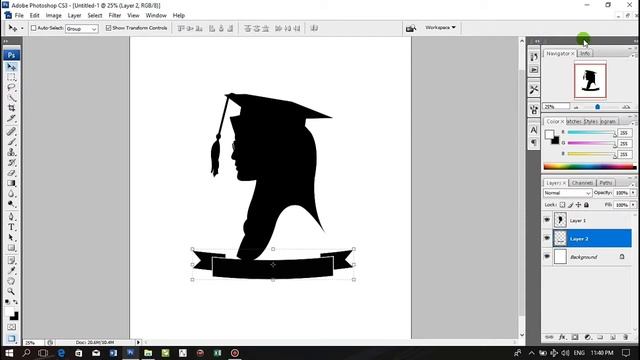Select the Eraser tool
The width and height of the screenshot is (640, 360).
(11, 173)
